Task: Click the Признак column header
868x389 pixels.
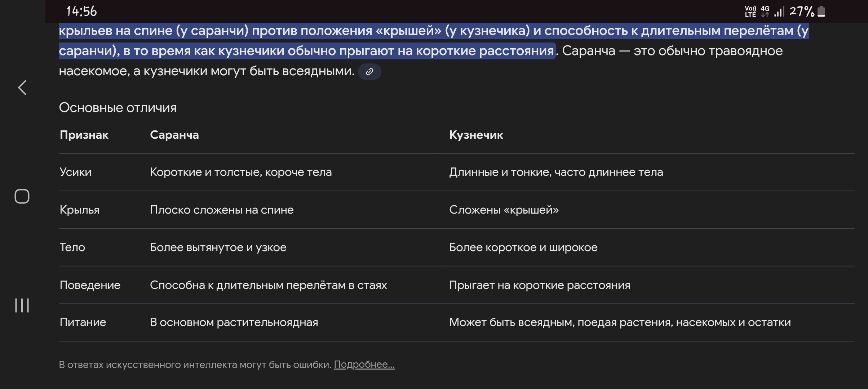Action: (x=84, y=135)
